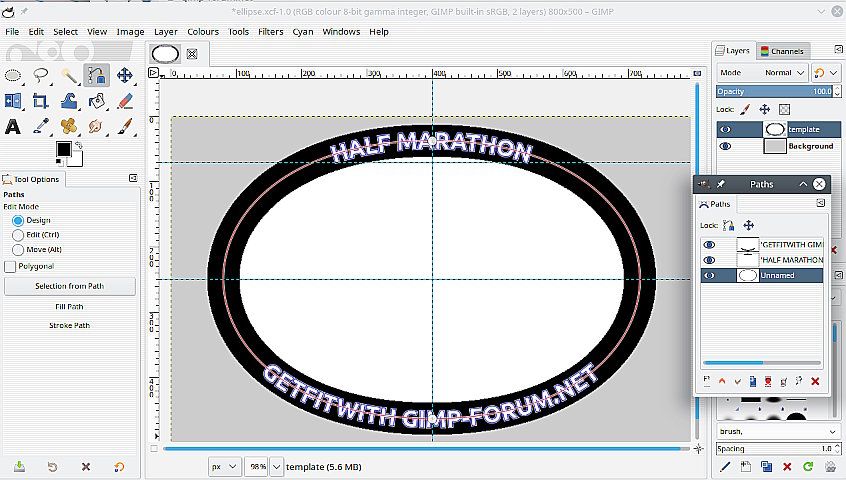The width and height of the screenshot is (846, 480).
Task: Click the Fill Path button
Action: 70,306
